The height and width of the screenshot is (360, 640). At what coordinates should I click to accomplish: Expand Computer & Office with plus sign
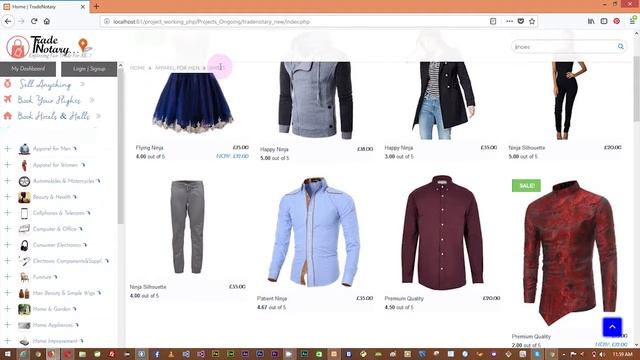(x=7, y=229)
